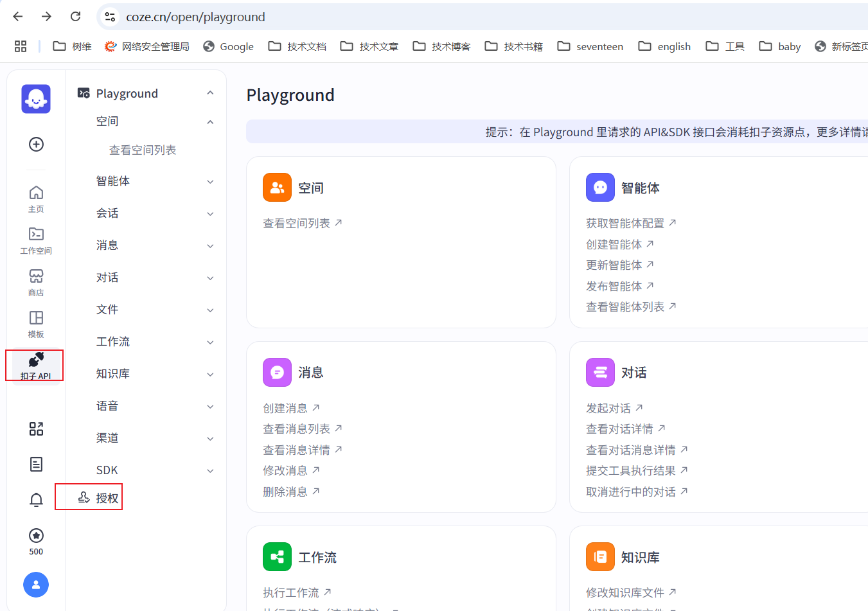Image resolution: width=868 pixels, height=611 pixels.
Task: Open the blue user avatar
Action: (36, 585)
